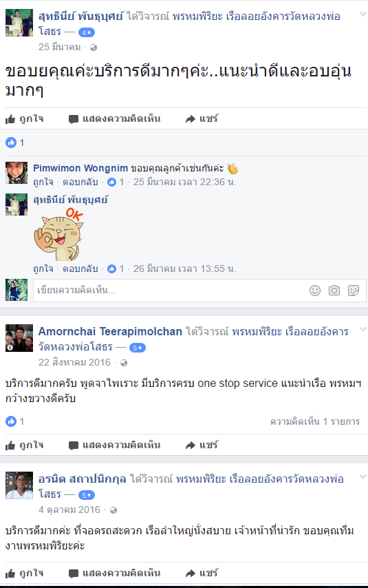Screen dimensions: 368x588
Task: Toggle ถูกใจ on Amornchai Teerapimolchan's review
Action: pos(24,445)
